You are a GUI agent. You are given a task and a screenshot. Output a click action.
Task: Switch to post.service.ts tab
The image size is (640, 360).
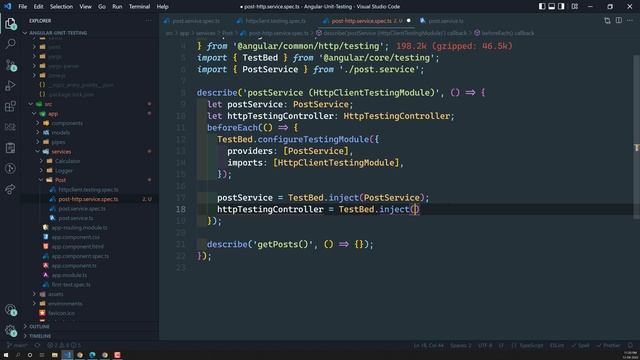click(x=445, y=21)
